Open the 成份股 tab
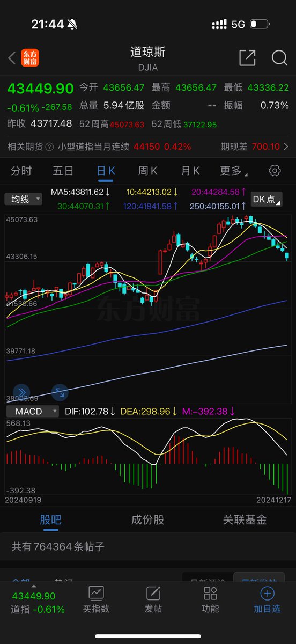This screenshot has height=644, width=296. tap(148, 519)
